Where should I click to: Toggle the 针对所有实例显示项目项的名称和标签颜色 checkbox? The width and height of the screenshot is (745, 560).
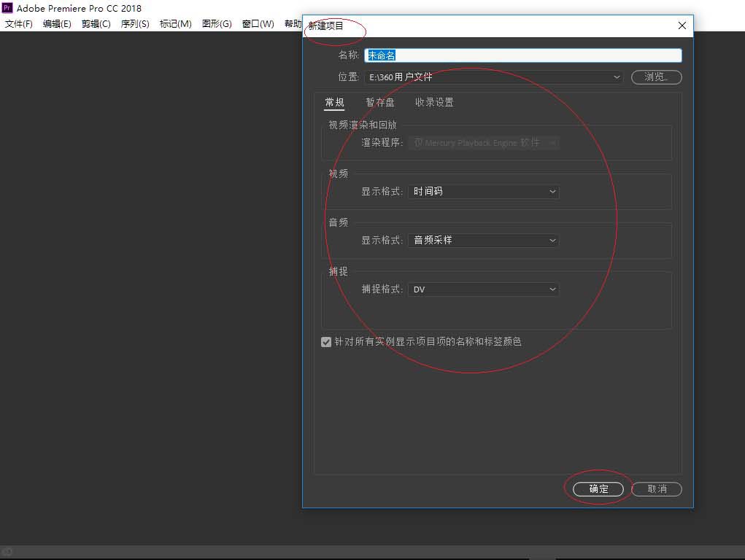click(326, 342)
